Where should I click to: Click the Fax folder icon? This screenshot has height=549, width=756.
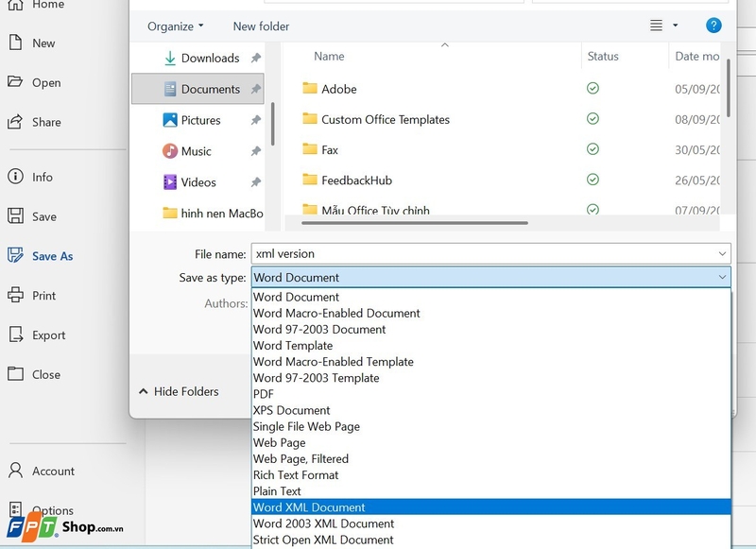310,148
